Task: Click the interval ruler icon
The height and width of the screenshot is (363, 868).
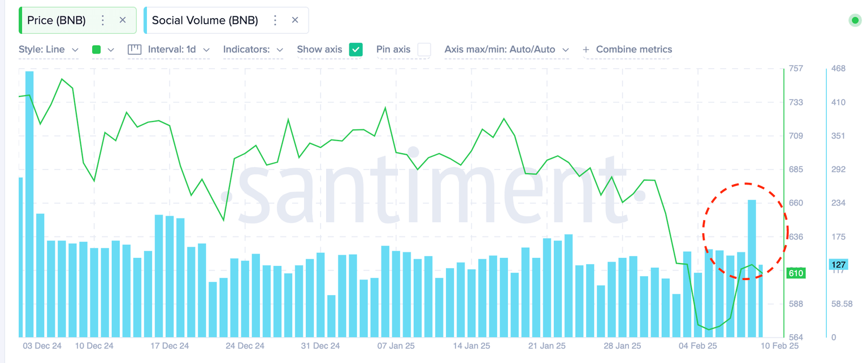Action: click(134, 50)
